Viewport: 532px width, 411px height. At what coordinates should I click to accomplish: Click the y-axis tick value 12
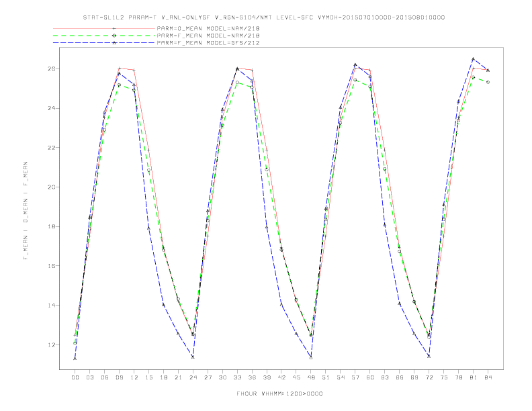[52, 345]
